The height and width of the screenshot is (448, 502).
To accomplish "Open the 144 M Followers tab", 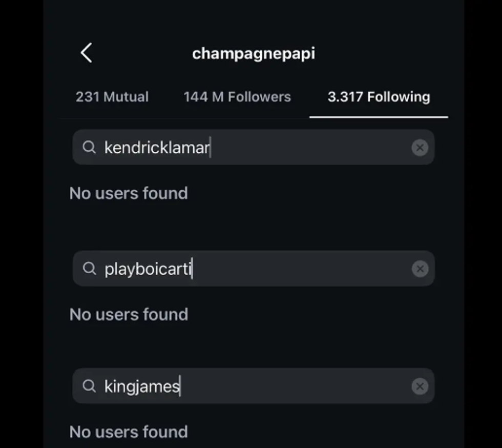I will coord(237,96).
